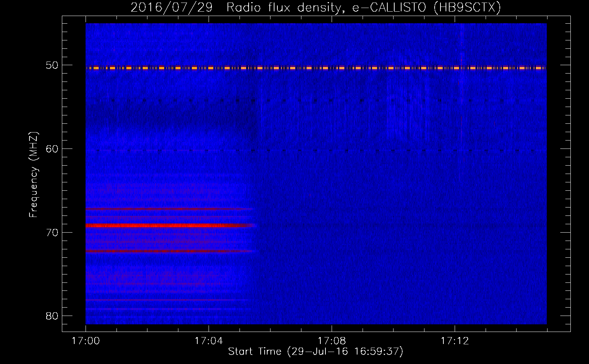The width and height of the screenshot is (589, 364).
Task: Click the dotted dark line at 60 MHz
Action: 316,150
